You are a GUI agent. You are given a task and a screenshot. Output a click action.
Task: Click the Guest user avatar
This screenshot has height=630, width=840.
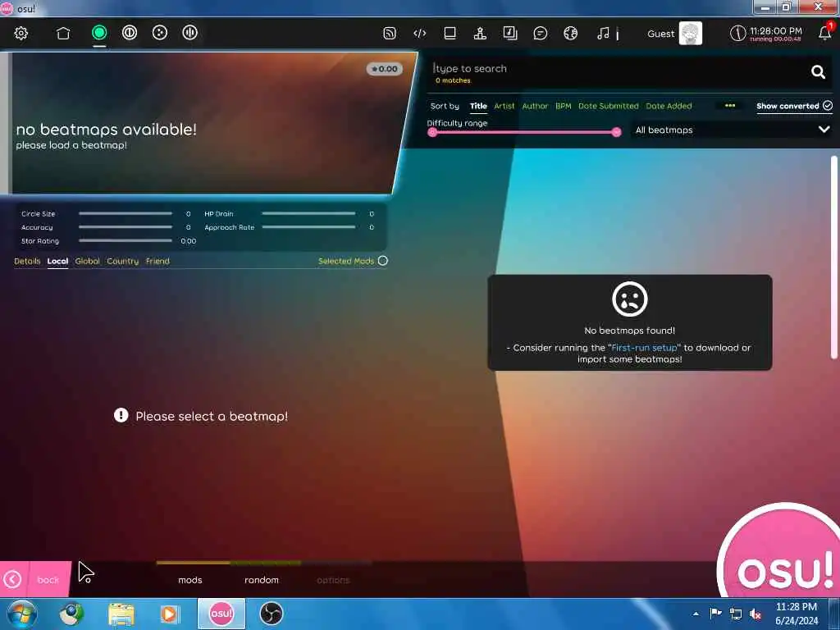click(x=690, y=33)
